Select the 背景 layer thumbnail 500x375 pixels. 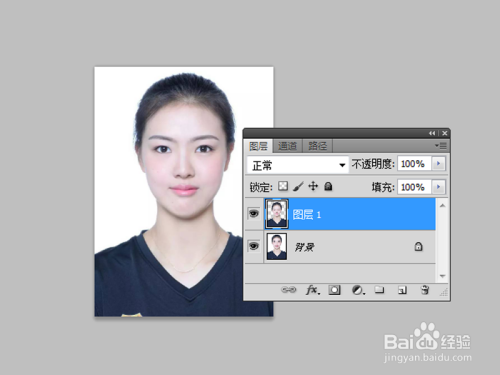277,247
